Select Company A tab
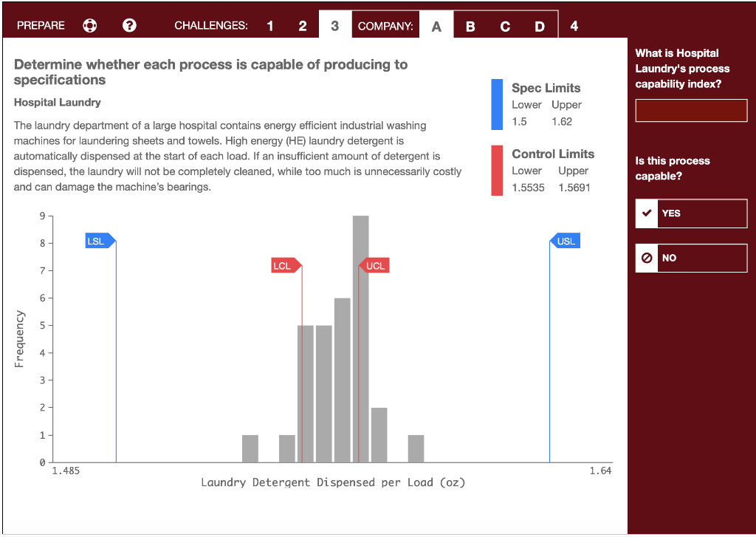This screenshot has height=537, width=756. click(436, 26)
